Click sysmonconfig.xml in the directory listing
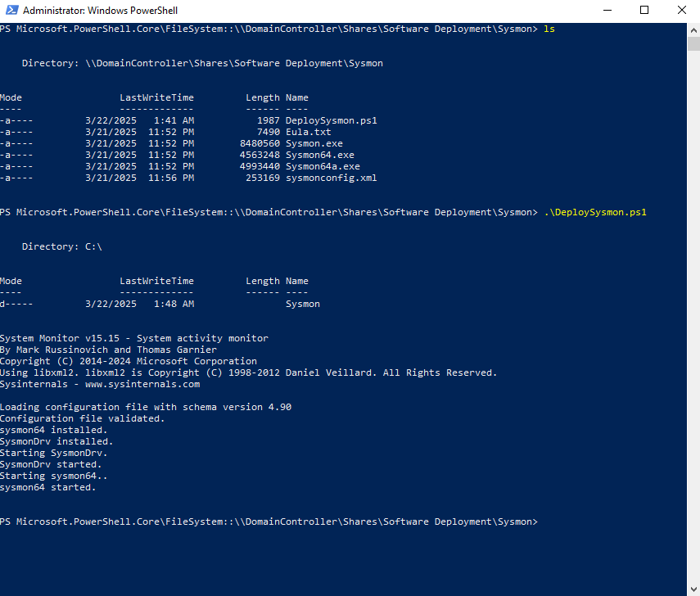 (331, 178)
